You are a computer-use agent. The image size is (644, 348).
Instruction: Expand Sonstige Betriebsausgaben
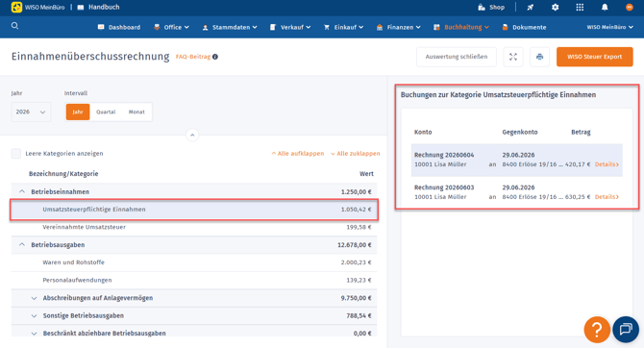[34, 315]
